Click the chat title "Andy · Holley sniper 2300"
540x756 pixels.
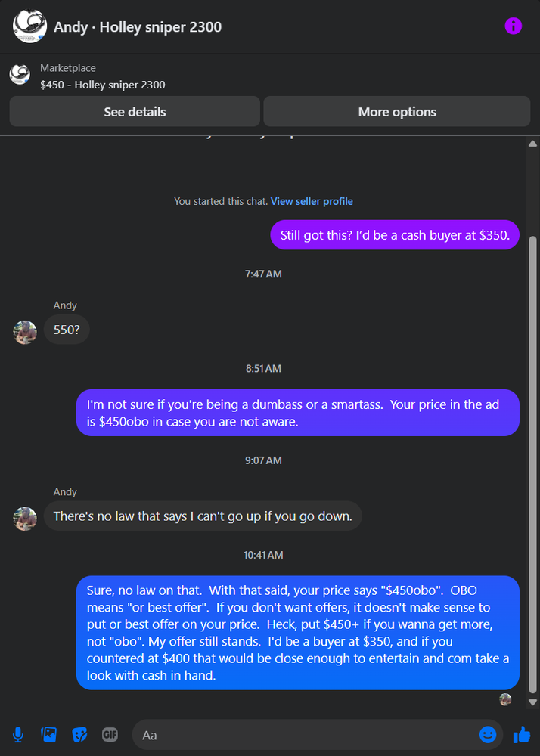(138, 27)
